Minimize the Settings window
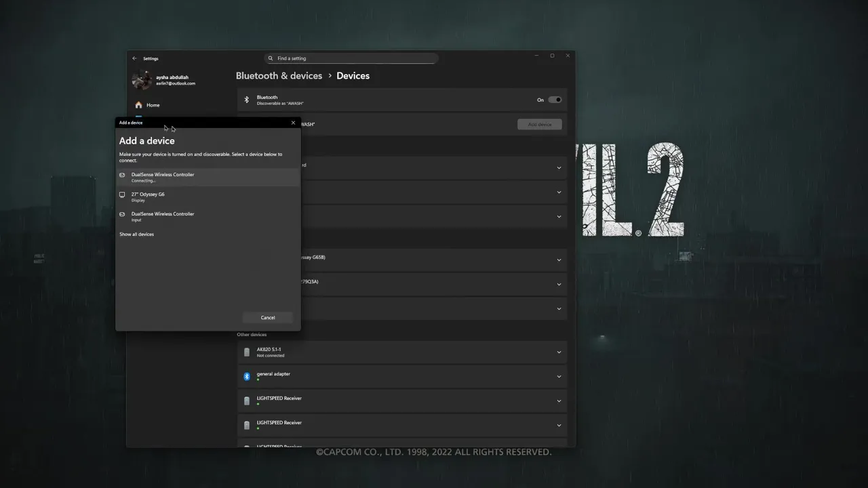The width and height of the screenshot is (868, 488). point(536,56)
